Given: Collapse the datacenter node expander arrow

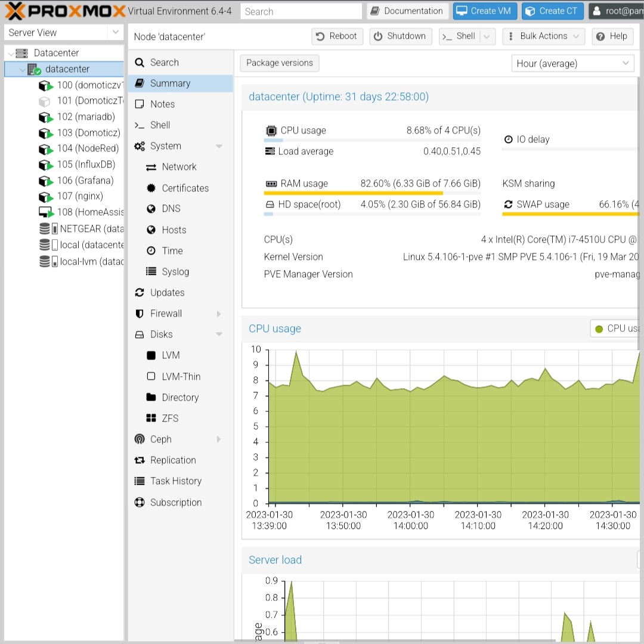Looking at the screenshot, I should [22, 69].
